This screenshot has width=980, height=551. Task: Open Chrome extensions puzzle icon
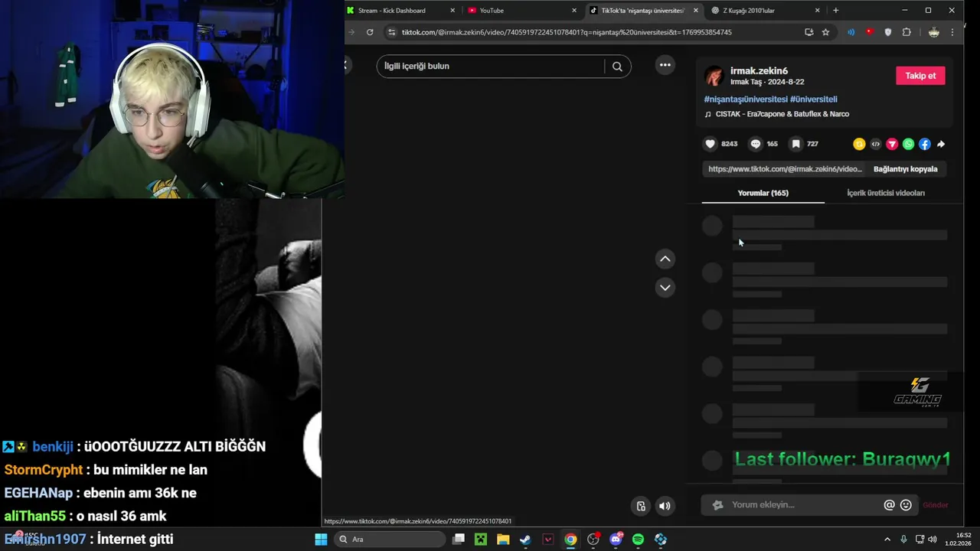pos(906,32)
